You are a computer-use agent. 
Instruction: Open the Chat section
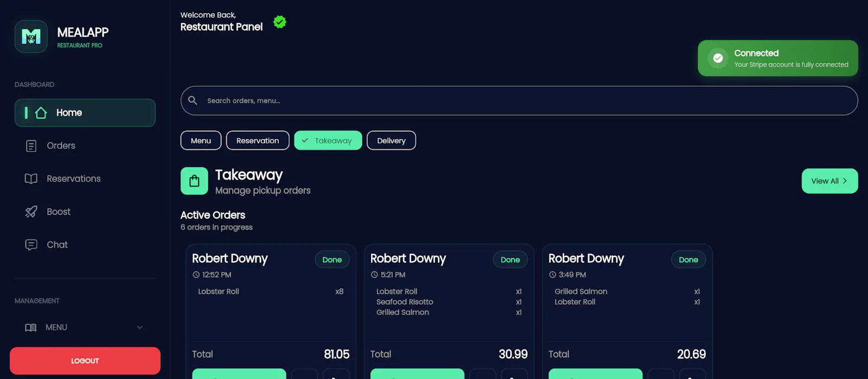(85, 245)
